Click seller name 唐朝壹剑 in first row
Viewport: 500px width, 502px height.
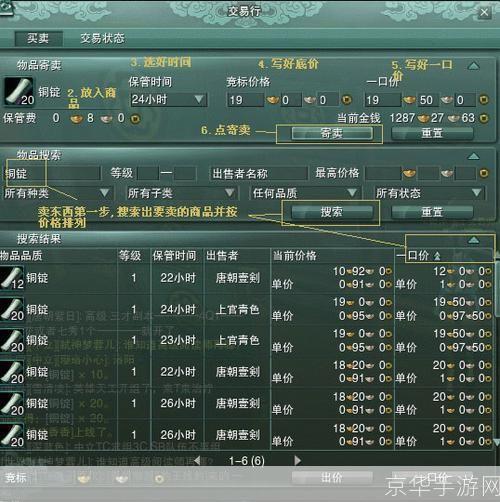point(238,278)
